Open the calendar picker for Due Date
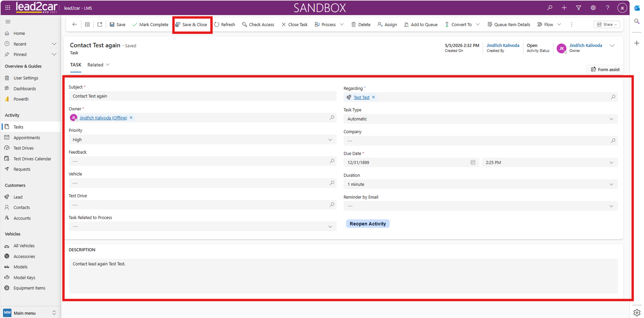 [x=473, y=162]
